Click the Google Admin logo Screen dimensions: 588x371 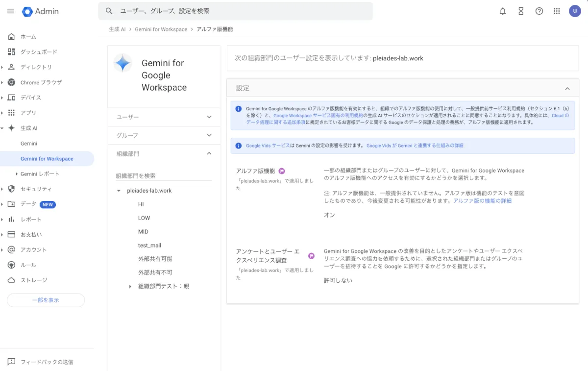[41, 11]
